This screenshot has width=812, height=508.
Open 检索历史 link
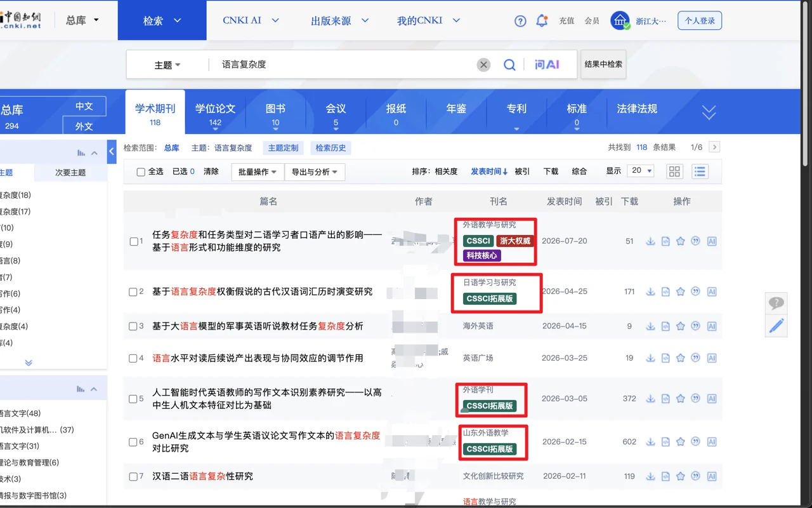[x=331, y=148]
